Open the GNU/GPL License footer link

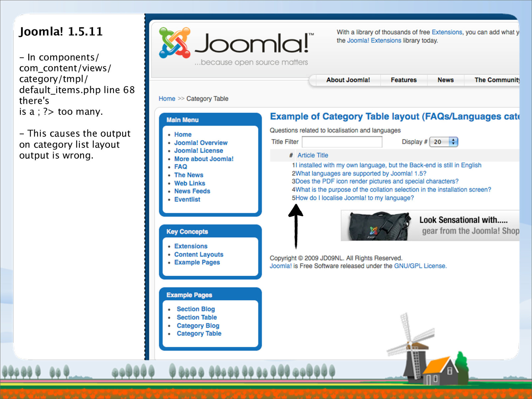coord(420,266)
